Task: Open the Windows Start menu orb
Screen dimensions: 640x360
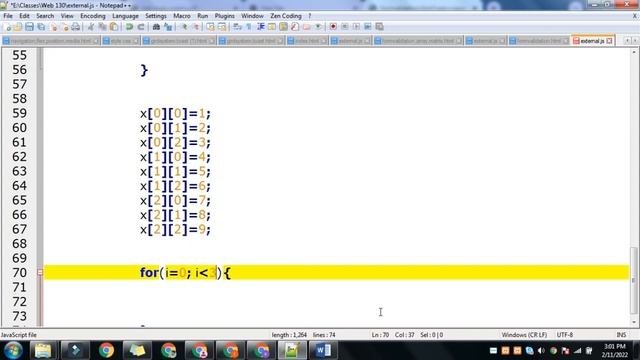Action: (x=13, y=350)
